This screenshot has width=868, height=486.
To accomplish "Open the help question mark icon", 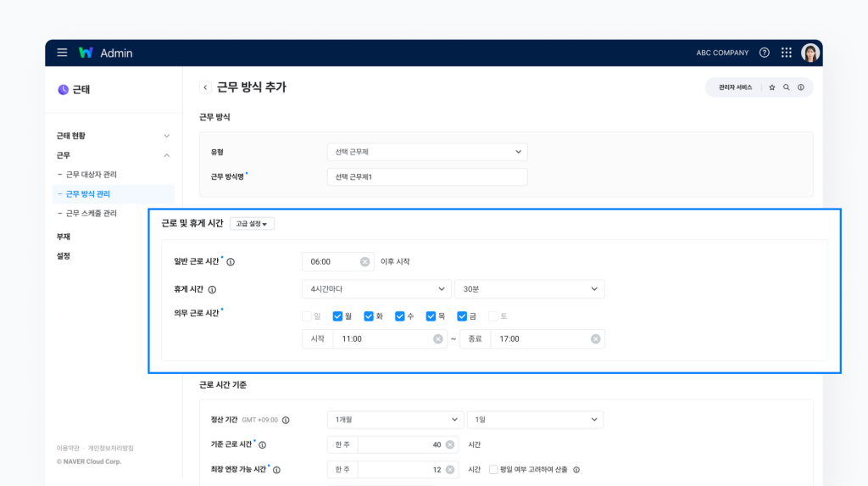I will pos(764,53).
